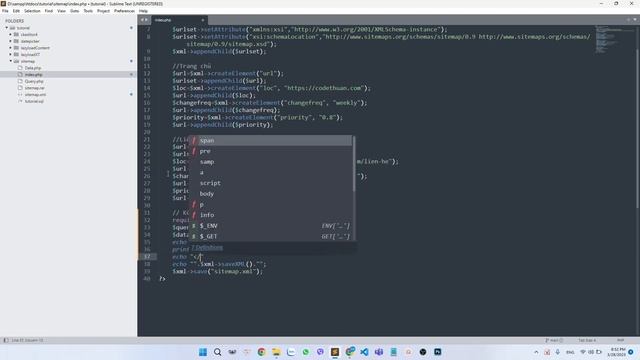Open the Definitions link below autocomplete
640x360 pixels.
coord(207,248)
